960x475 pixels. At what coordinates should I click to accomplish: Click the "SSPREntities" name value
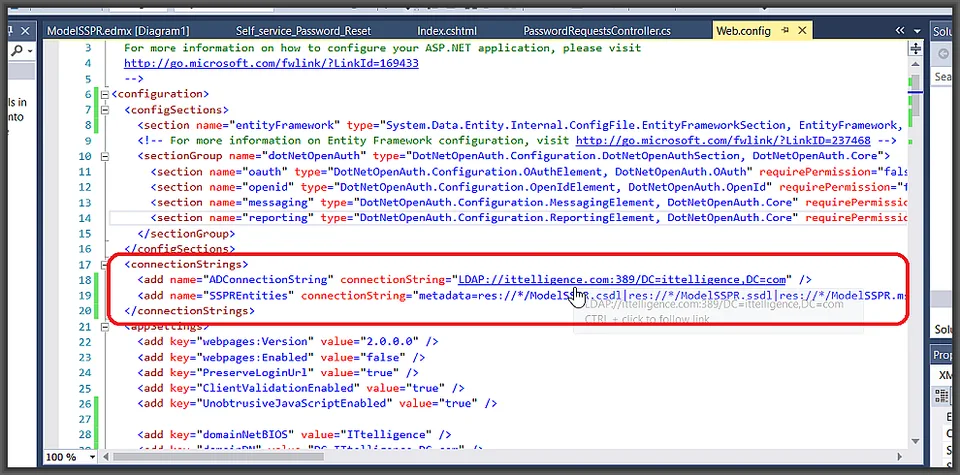click(x=249, y=295)
